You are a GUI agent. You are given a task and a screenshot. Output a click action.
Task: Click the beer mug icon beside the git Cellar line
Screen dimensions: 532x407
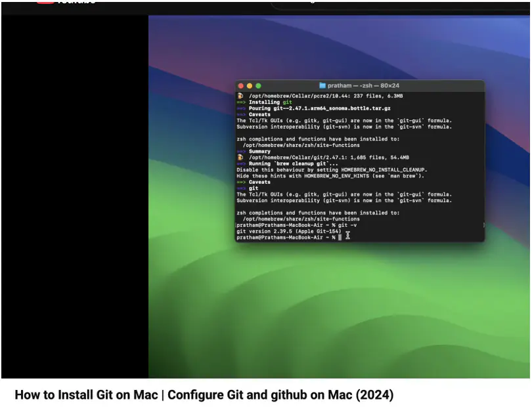click(x=240, y=158)
